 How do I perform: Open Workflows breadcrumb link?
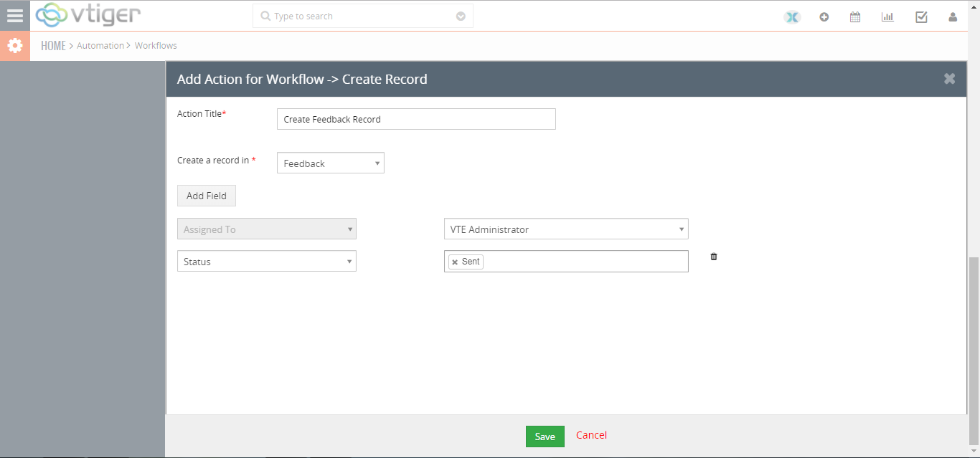pos(156,46)
